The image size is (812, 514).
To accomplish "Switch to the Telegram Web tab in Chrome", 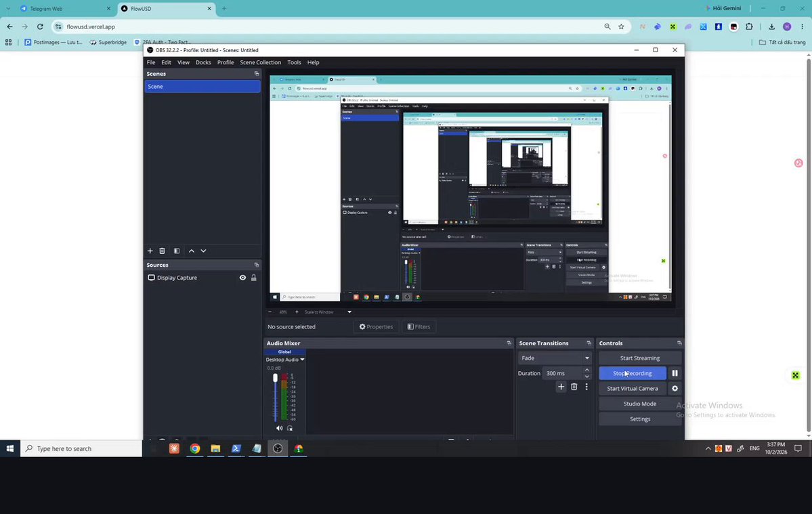I will (65, 9).
